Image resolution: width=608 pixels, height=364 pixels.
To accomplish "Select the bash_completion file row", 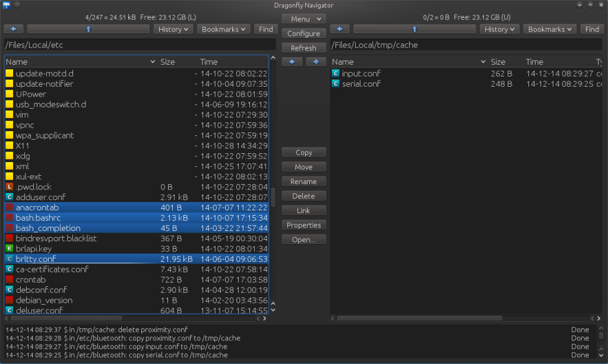I will tap(136, 228).
